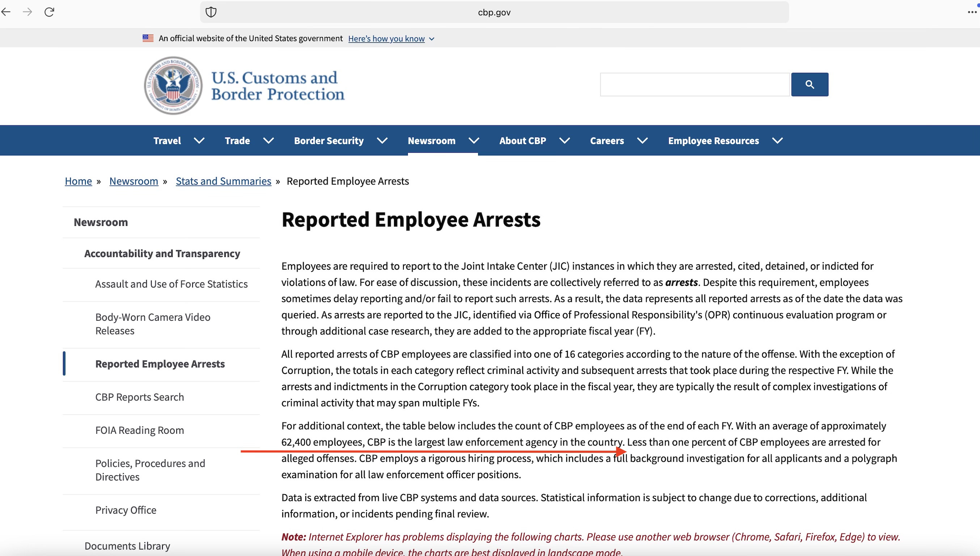Expand the chevron next to About CBP
The width and height of the screenshot is (980, 556).
coord(565,140)
